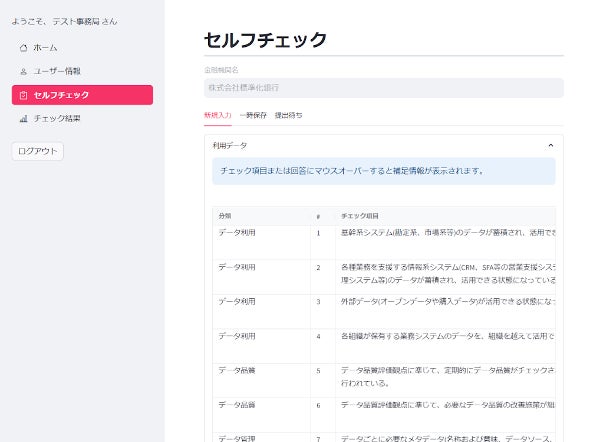Click the 金融機関名 input field
The width and height of the screenshot is (604, 442).
(384, 88)
